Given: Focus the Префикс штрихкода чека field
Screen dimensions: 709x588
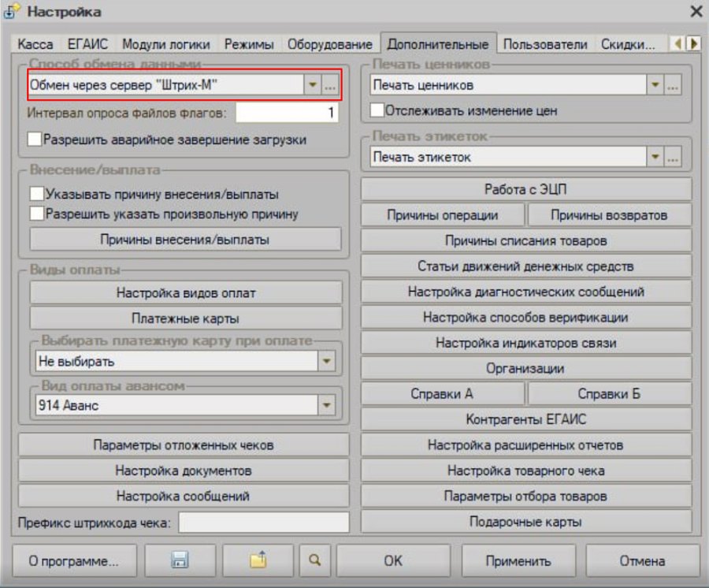Looking at the screenshot, I should pos(264,523).
